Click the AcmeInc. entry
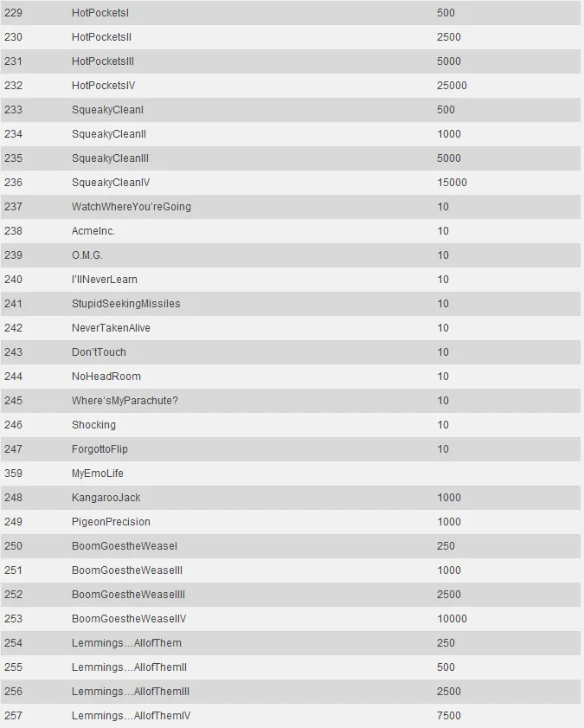The height and width of the screenshot is (728, 584). (x=93, y=231)
